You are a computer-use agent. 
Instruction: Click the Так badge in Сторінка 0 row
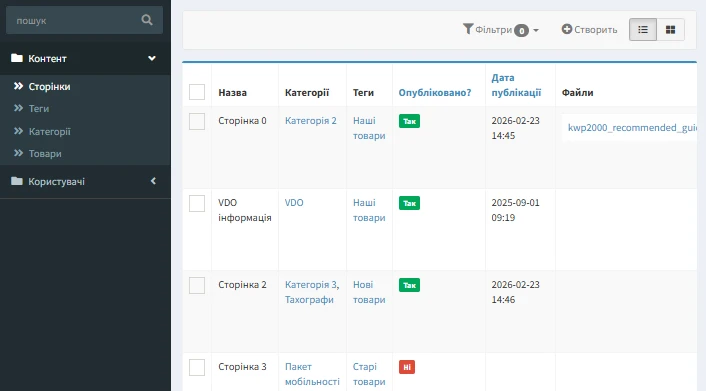click(x=409, y=121)
